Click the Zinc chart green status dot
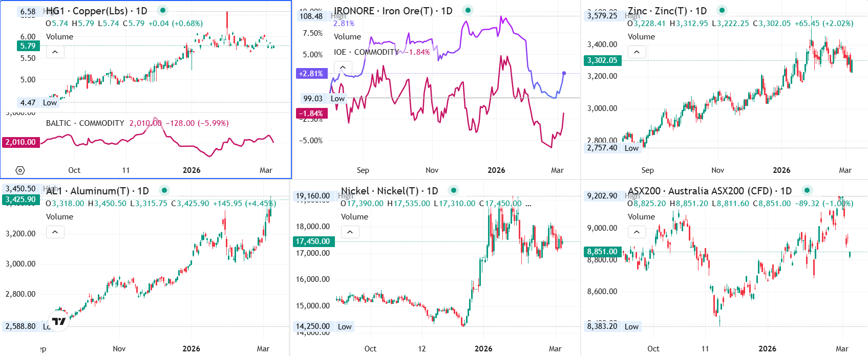Screen dimensions: 868x356 [x=722, y=10]
